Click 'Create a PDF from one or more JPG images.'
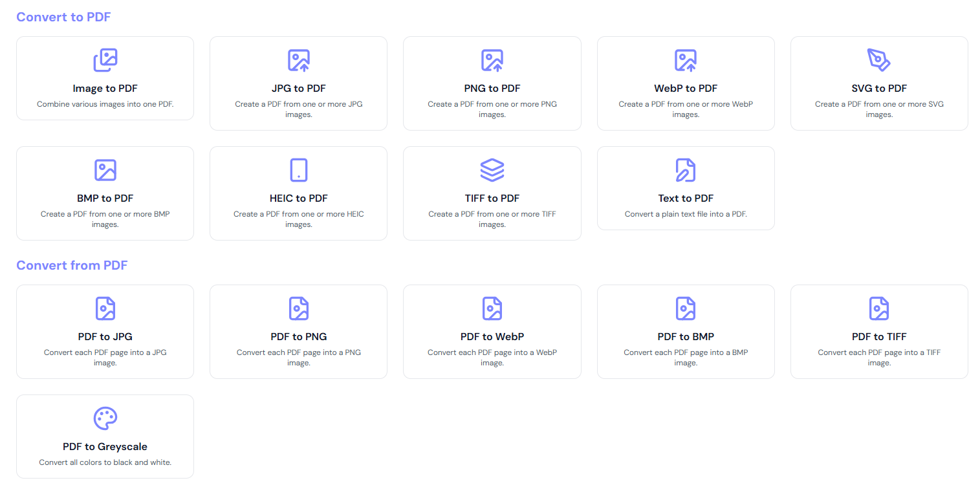This screenshot has height=496, width=980. [x=298, y=109]
